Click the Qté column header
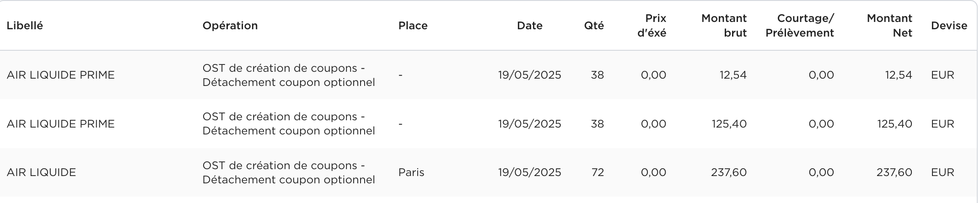The image size is (980, 203). [594, 26]
